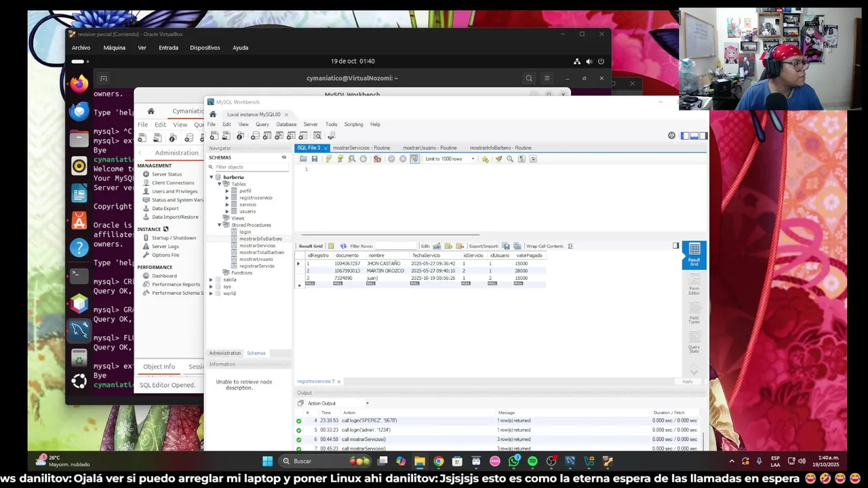The height and width of the screenshot is (488, 868).
Task: Select the registrarServicio stored procedure
Action: tap(256, 266)
